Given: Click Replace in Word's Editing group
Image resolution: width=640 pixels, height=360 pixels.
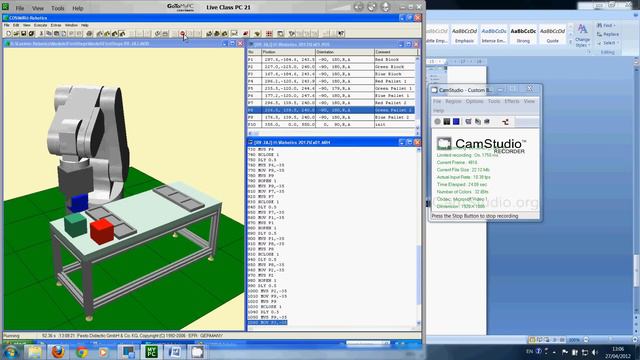Looking at the screenshot, I should [x=608, y=34].
